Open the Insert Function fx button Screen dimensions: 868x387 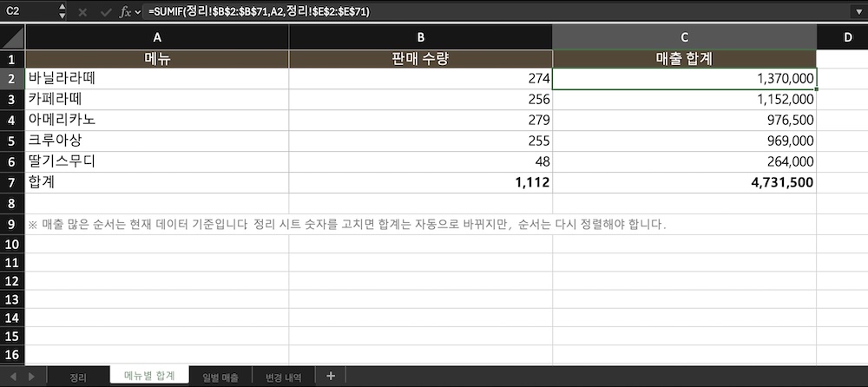tap(126, 11)
